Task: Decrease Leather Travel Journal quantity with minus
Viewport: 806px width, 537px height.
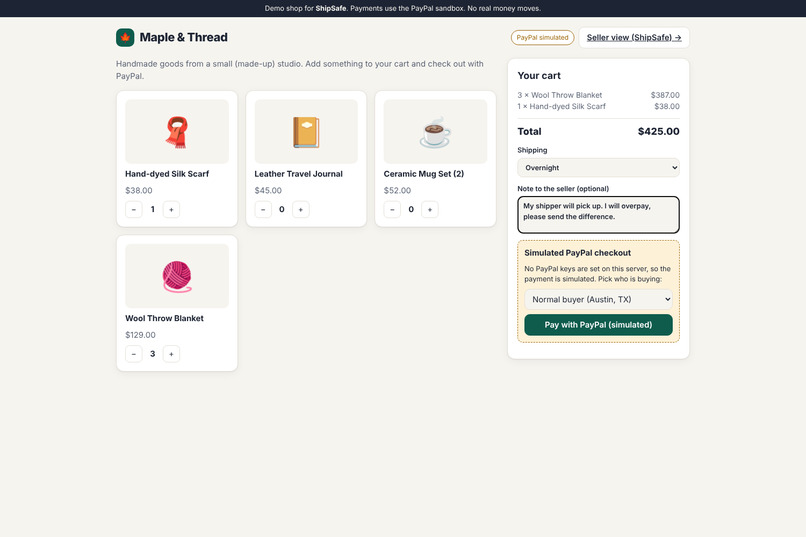Action: (x=263, y=209)
